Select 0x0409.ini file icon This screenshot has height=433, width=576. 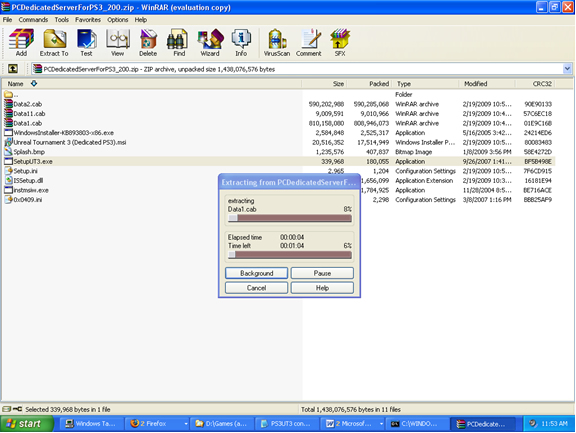coord(8,199)
